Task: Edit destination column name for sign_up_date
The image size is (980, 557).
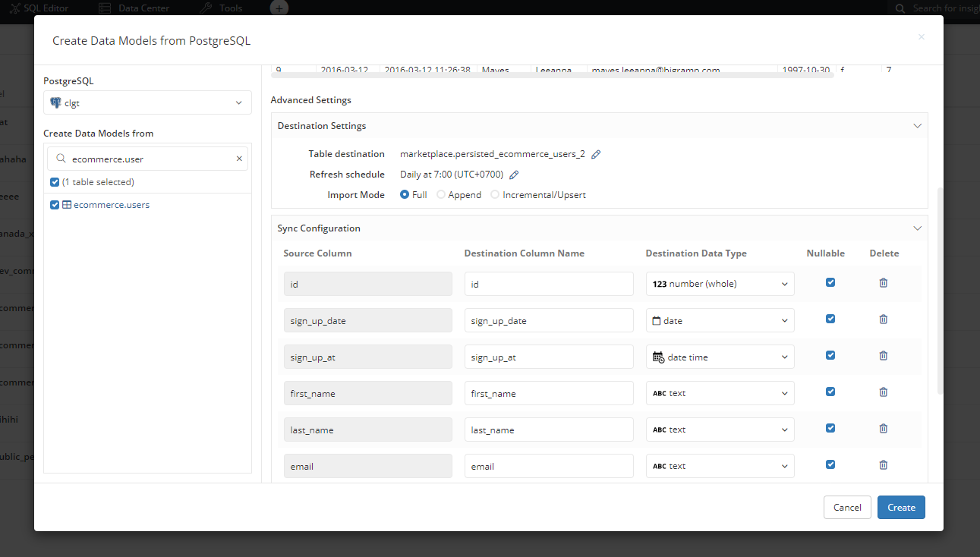Action: pyautogui.click(x=549, y=320)
